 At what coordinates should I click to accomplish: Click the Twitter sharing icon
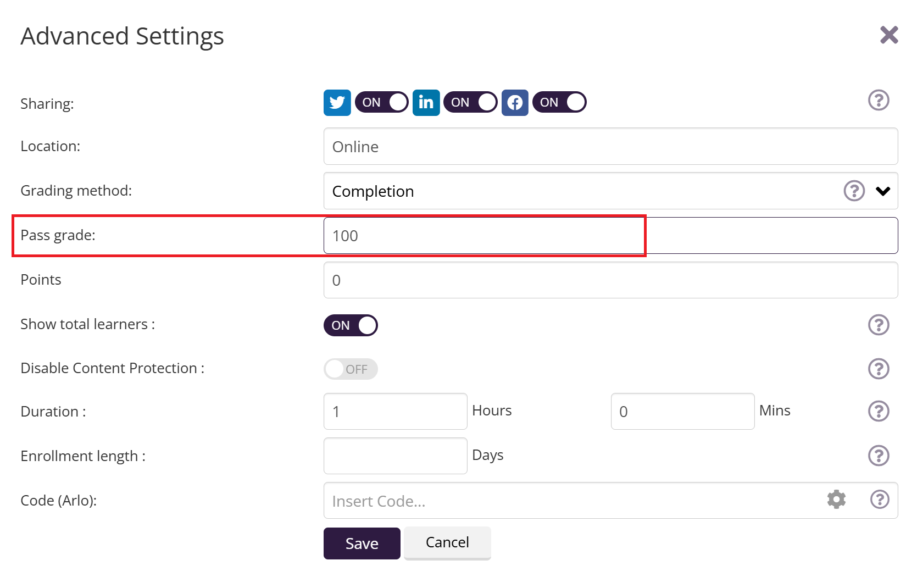click(x=337, y=103)
